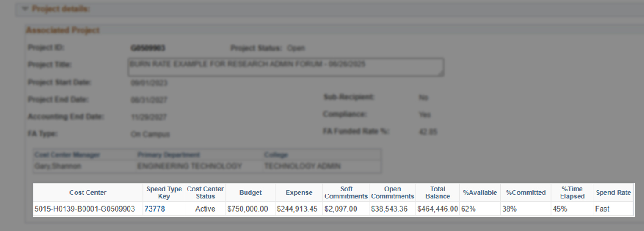Select the Fast spend rate cell
The width and height of the screenshot is (644, 231).
click(602, 209)
